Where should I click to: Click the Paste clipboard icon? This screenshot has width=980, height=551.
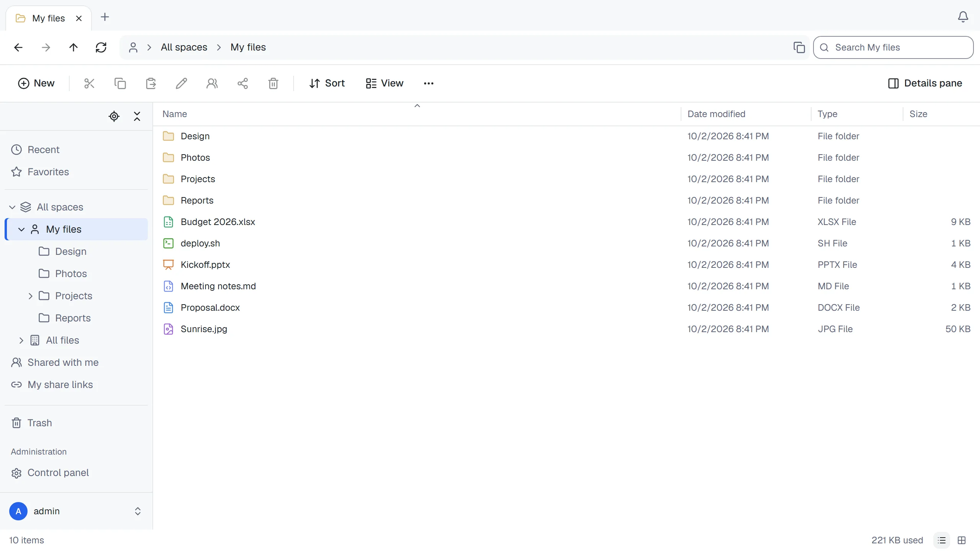point(151,83)
